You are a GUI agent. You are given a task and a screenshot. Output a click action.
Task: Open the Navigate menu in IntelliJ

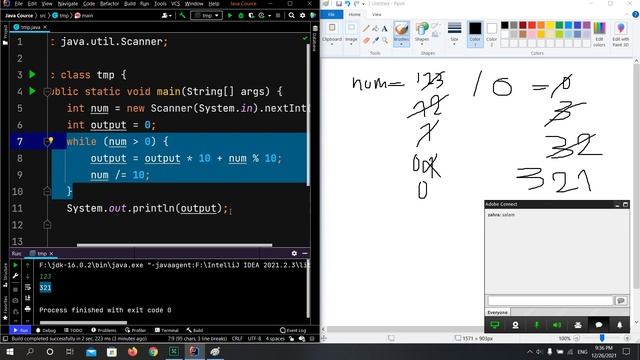click(x=68, y=4)
